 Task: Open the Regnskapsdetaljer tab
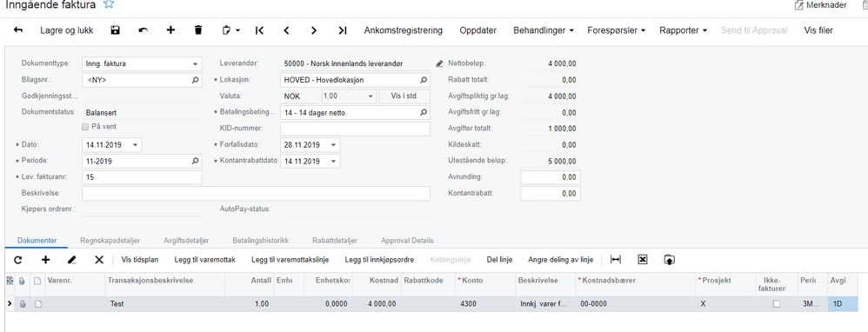pos(110,241)
